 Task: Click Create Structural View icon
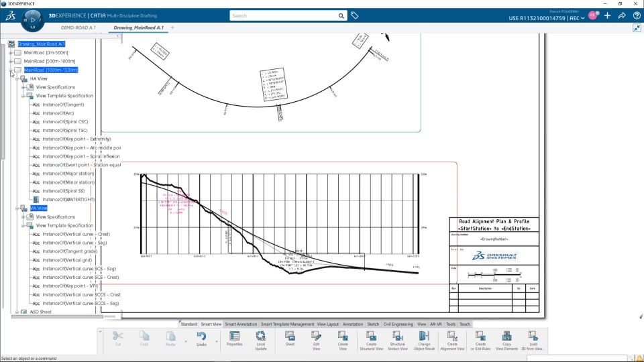click(371, 336)
